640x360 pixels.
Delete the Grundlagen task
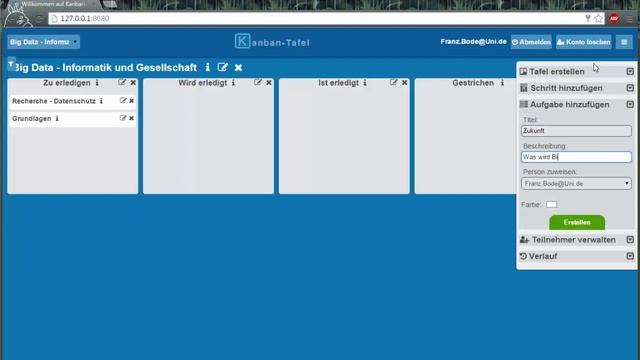click(131, 118)
